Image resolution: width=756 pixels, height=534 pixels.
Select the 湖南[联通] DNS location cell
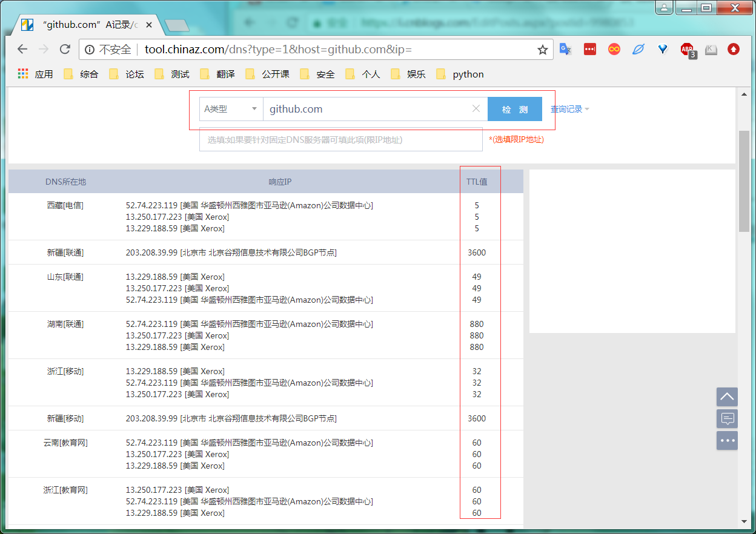pyautogui.click(x=65, y=324)
